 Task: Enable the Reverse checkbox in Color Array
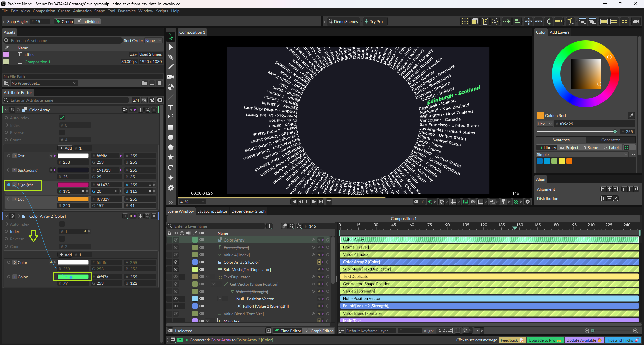62,132
